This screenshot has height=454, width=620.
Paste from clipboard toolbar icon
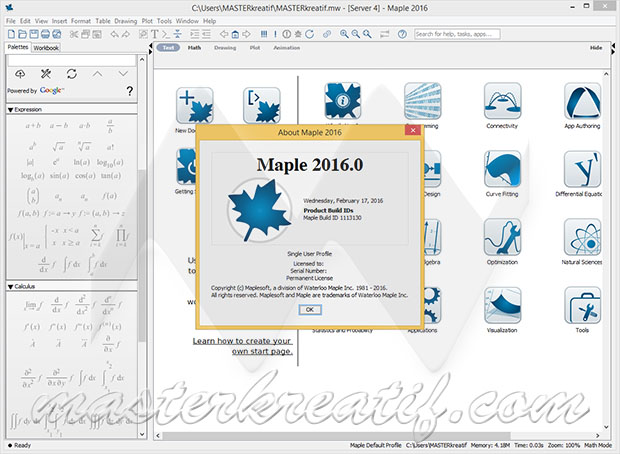(97, 34)
